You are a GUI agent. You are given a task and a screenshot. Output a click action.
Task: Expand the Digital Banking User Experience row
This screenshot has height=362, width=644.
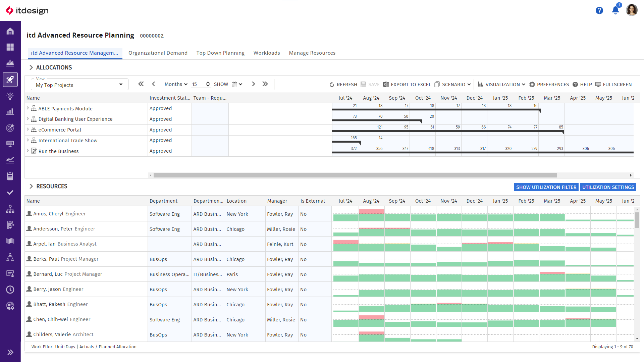28,119
